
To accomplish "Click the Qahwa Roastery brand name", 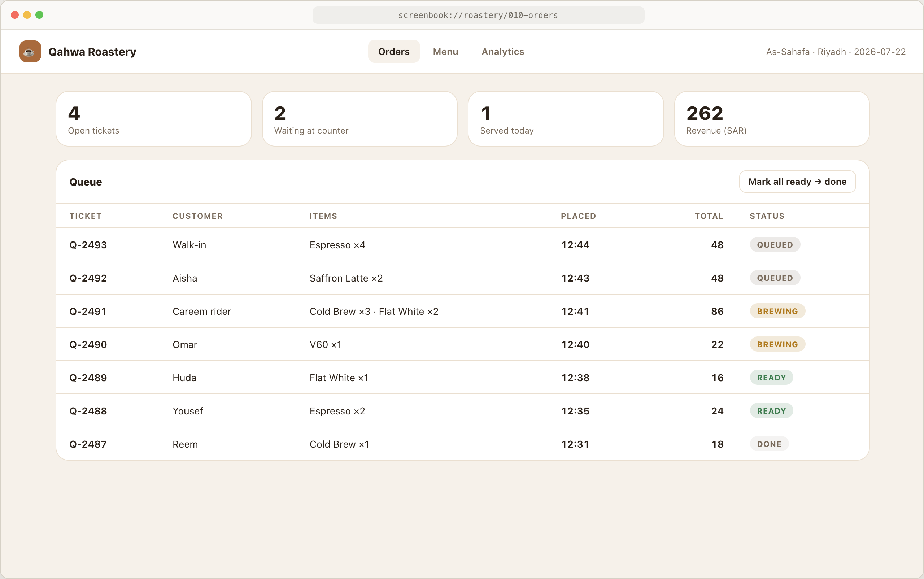I will coord(92,52).
